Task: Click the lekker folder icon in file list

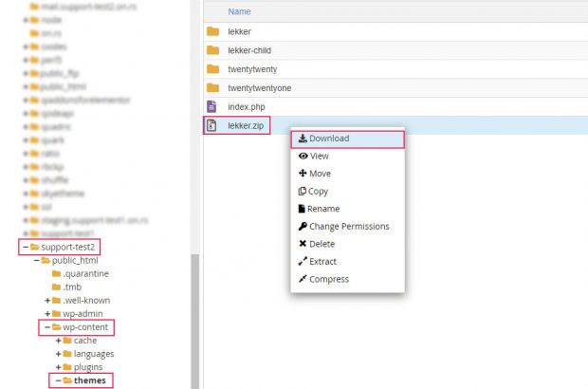Action: coord(212,31)
